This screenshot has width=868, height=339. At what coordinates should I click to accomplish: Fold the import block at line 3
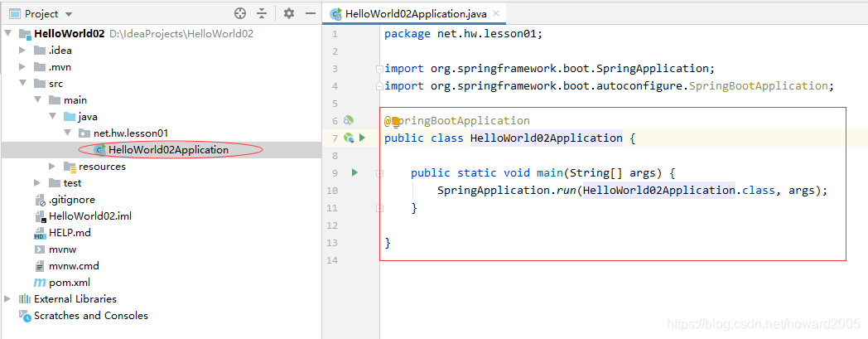[x=379, y=69]
